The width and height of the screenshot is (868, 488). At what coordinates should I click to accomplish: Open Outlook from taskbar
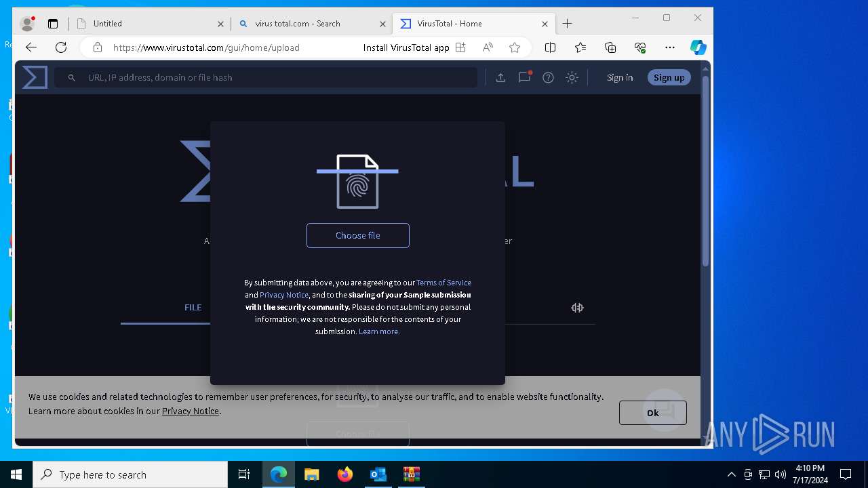pos(378,474)
